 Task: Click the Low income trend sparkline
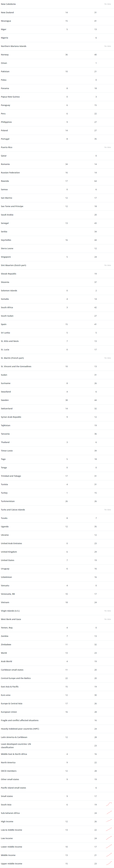109,838
